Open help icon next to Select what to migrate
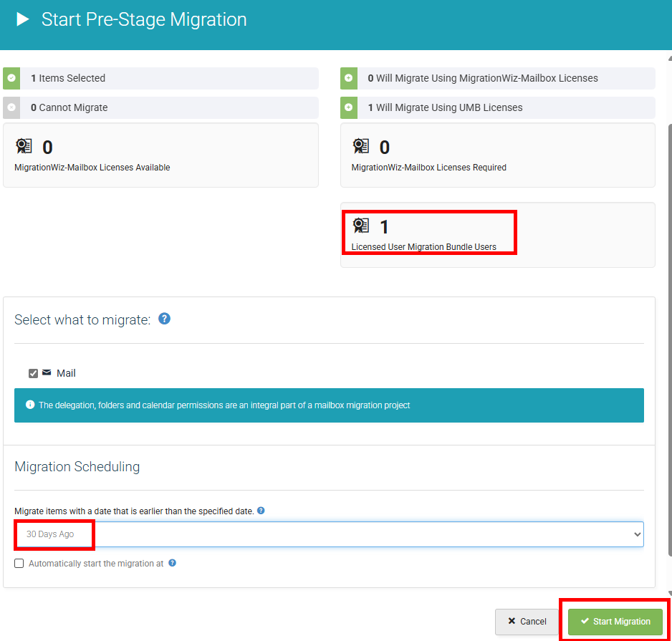 click(165, 319)
